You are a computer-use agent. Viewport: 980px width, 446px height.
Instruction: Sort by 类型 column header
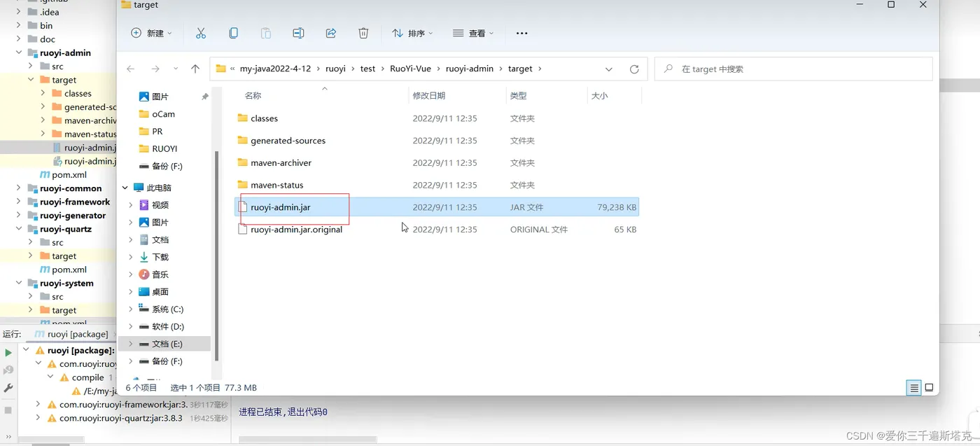519,96
